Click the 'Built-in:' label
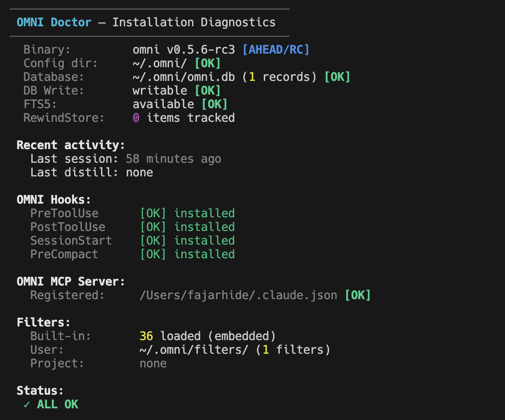The height and width of the screenshot is (420, 505). click(60, 336)
